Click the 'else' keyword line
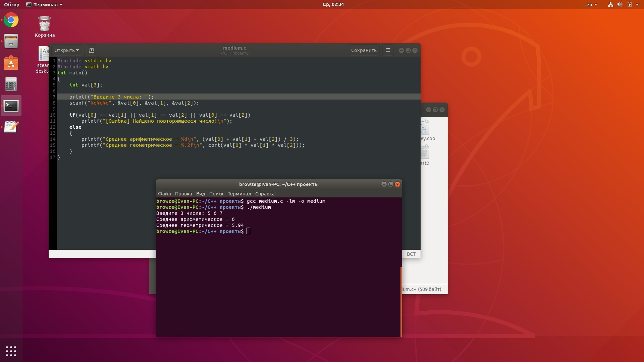Image resolution: width=644 pixels, height=362 pixels. [75, 127]
